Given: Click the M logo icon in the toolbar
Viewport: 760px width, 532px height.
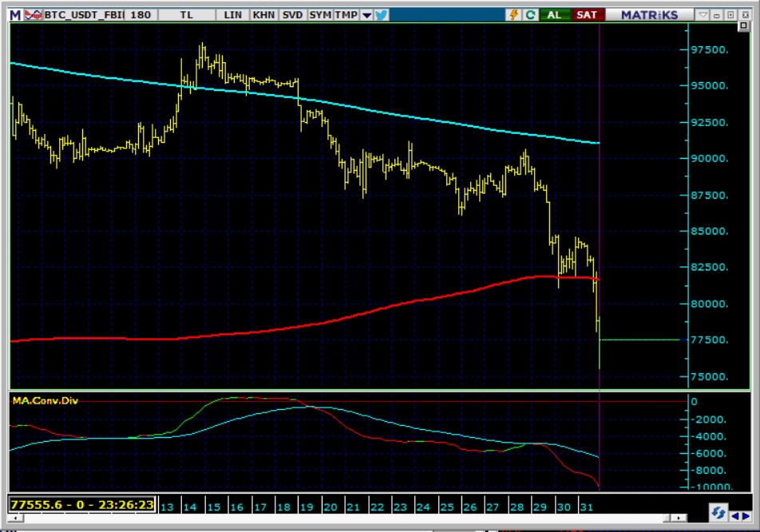Looking at the screenshot, I should 15,15.
